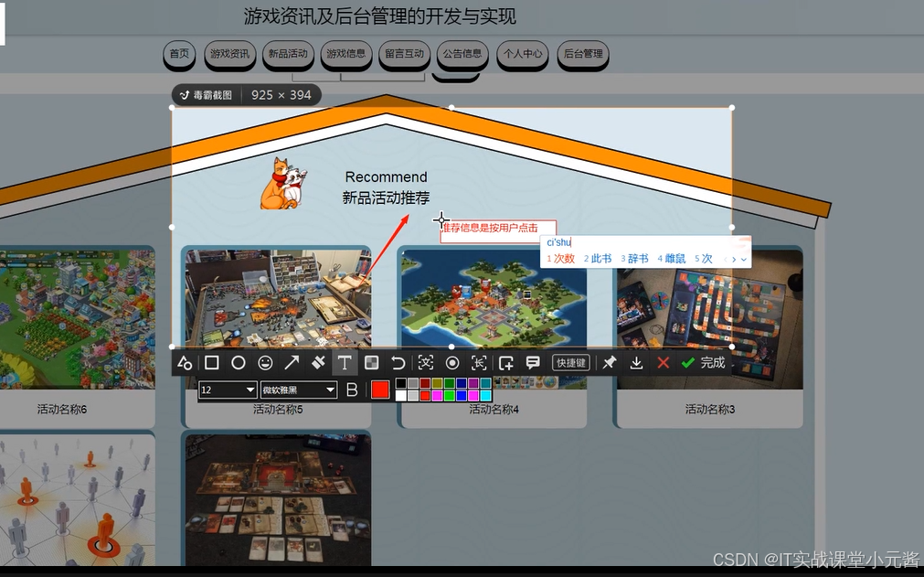Open the 活动名称6 city game thumbnail
924x577 pixels.
point(77,319)
